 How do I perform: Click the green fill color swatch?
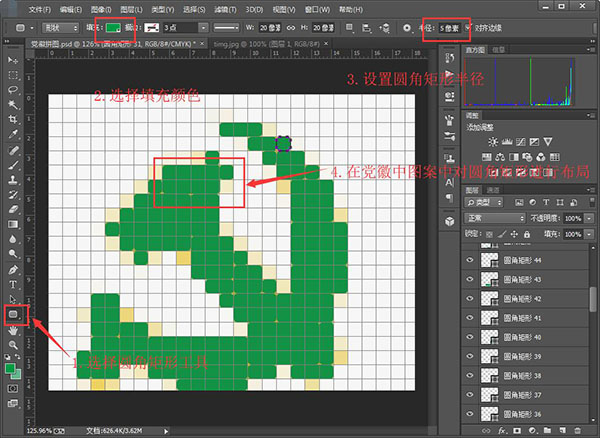[113, 28]
